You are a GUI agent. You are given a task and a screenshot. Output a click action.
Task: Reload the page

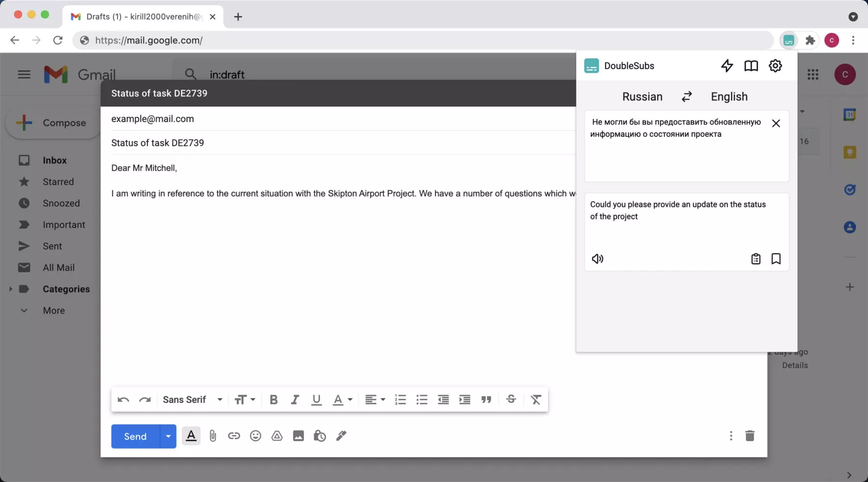pos(58,40)
